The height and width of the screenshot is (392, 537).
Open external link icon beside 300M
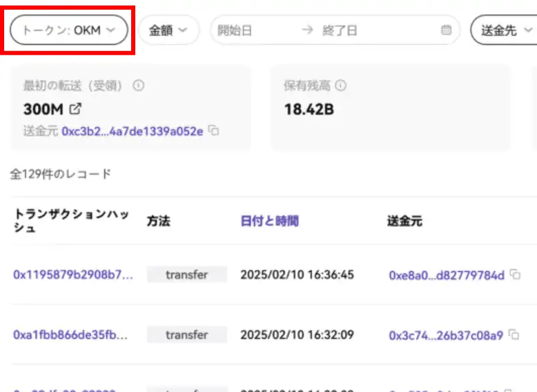tap(75, 109)
